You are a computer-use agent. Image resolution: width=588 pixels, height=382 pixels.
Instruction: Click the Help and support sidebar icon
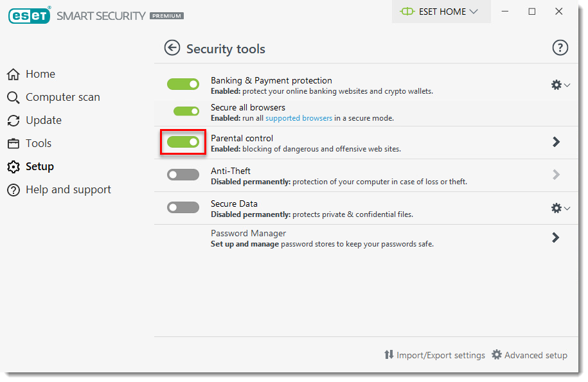pyautogui.click(x=13, y=190)
